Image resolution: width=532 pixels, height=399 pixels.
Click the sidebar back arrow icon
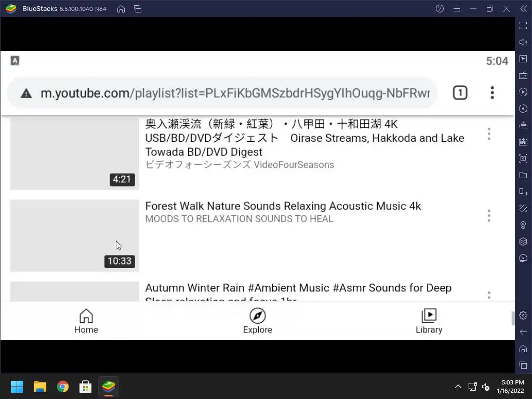[x=523, y=332]
